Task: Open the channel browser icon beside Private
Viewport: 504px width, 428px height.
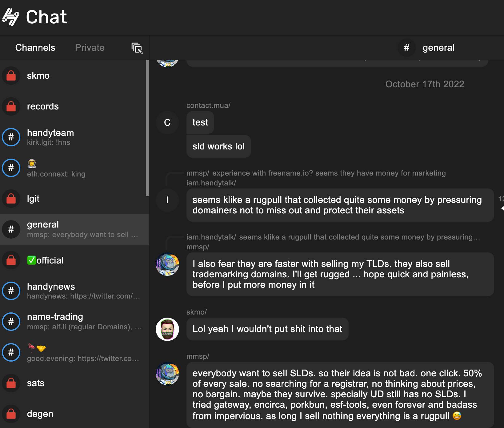Action: (x=137, y=48)
